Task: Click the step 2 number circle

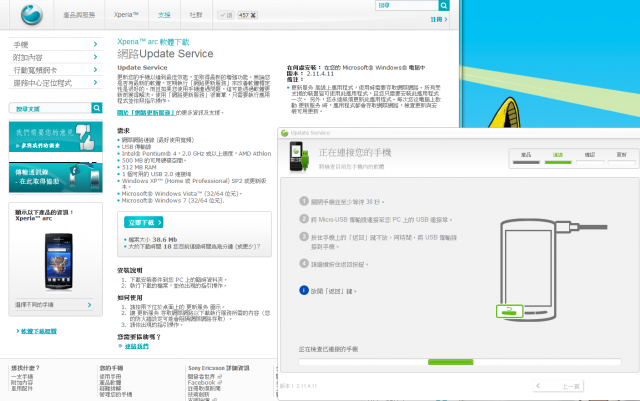Action: (x=304, y=218)
